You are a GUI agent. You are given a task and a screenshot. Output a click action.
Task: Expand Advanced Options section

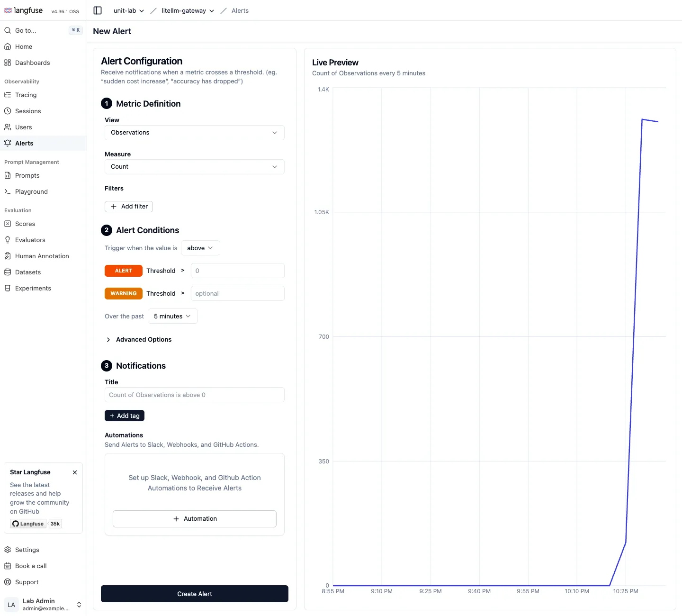pyautogui.click(x=138, y=339)
